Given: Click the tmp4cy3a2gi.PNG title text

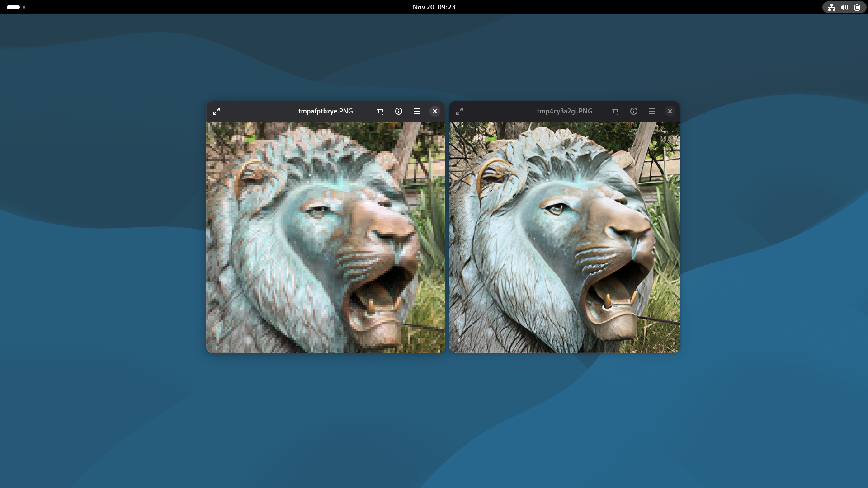Looking at the screenshot, I should pyautogui.click(x=565, y=111).
